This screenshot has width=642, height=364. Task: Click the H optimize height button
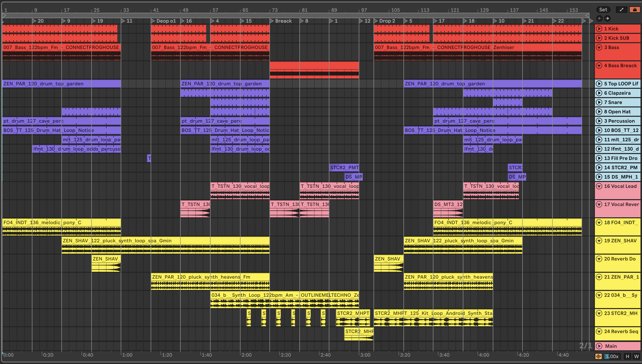(x=627, y=356)
